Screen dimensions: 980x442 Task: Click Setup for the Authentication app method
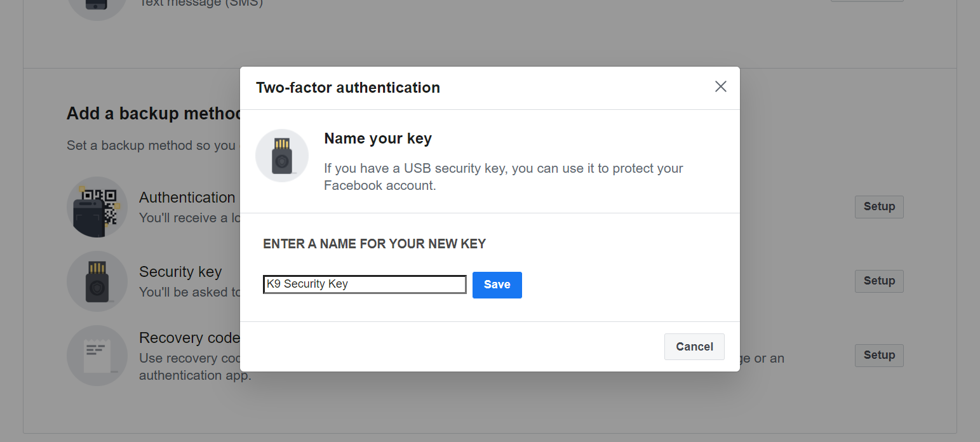coord(879,207)
